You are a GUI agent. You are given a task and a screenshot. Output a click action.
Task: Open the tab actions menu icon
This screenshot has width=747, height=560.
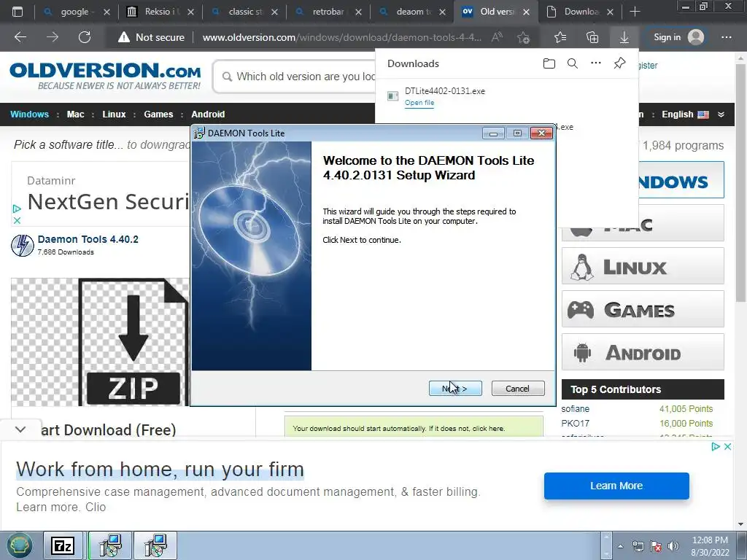pyautogui.click(x=18, y=12)
